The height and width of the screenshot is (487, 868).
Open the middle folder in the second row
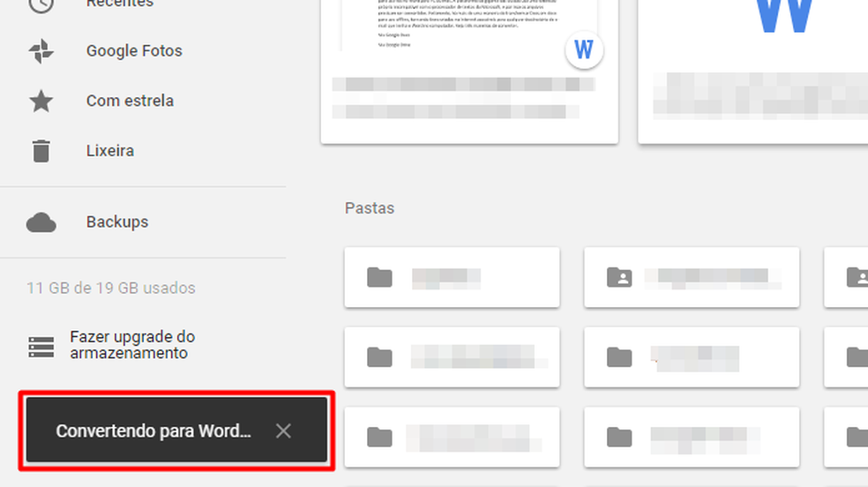coord(692,357)
